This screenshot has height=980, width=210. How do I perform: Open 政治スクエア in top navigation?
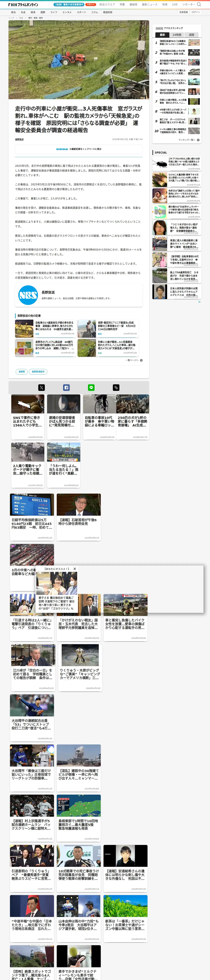click(x=107, y=5)
